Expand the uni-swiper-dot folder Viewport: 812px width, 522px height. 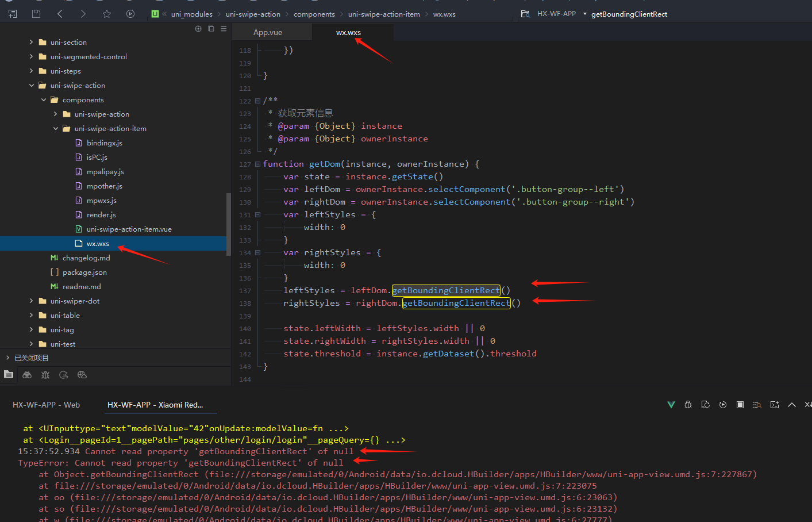pos(32,301)
